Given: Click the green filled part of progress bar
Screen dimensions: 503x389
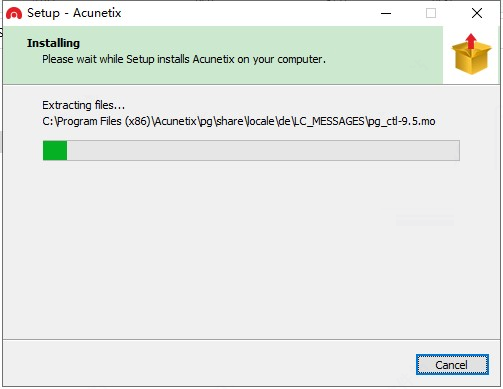Looking at the screenshot, I should pos(55,150).
